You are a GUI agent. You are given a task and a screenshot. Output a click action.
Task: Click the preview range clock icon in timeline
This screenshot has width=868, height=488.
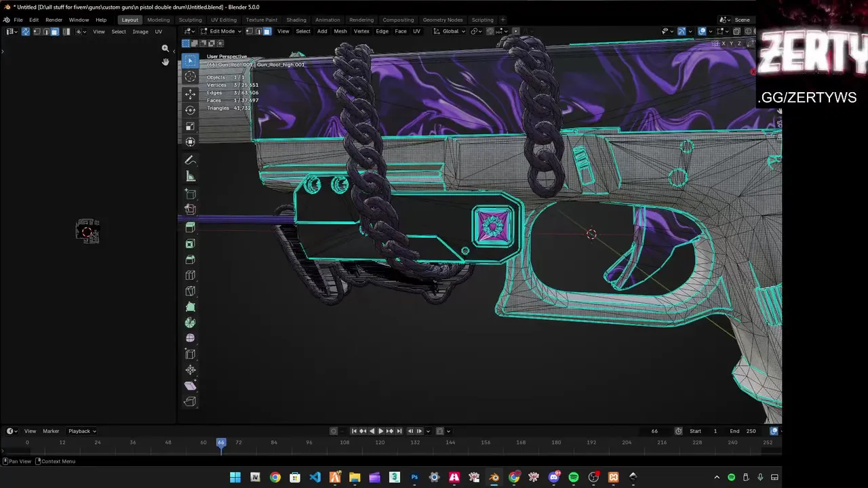point(678,431)
